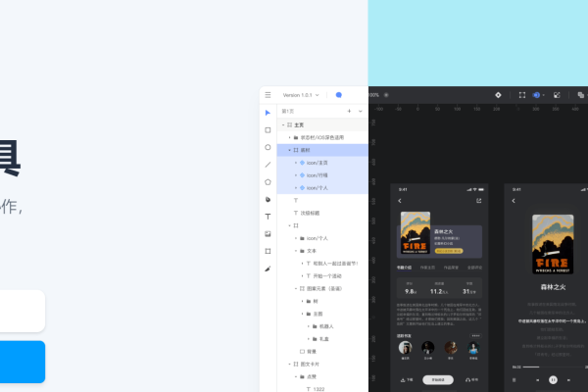
Task: Expand the 状态栏/iOS深色适用 folder
Action: click(x=289, y=137)
